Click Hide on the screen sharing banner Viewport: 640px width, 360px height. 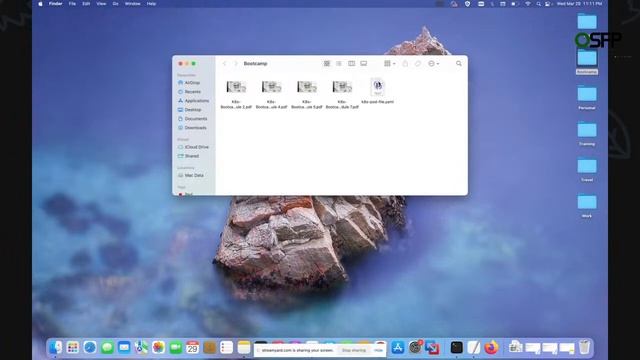pyautogui.click(x=378, y=350)
